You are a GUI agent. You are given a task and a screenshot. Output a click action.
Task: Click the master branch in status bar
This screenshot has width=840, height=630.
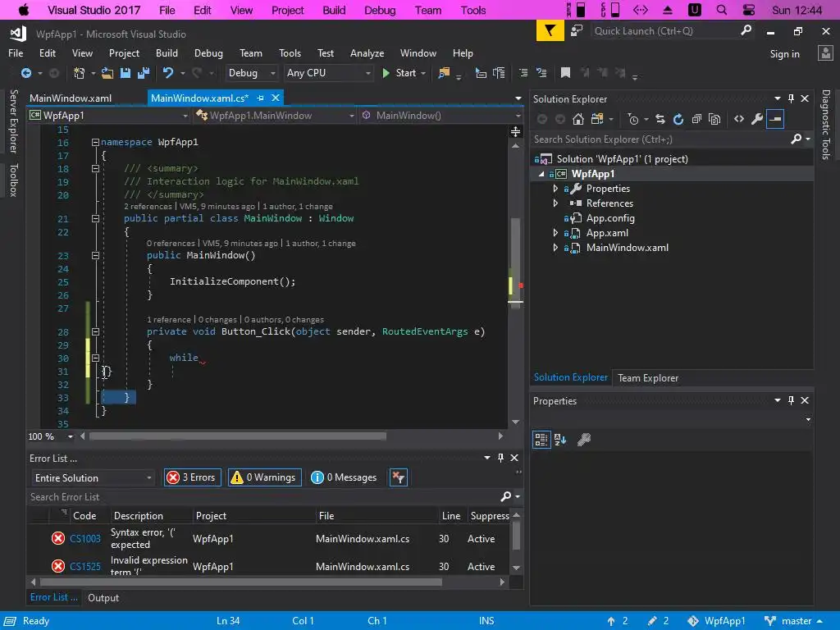coord(793,621)
